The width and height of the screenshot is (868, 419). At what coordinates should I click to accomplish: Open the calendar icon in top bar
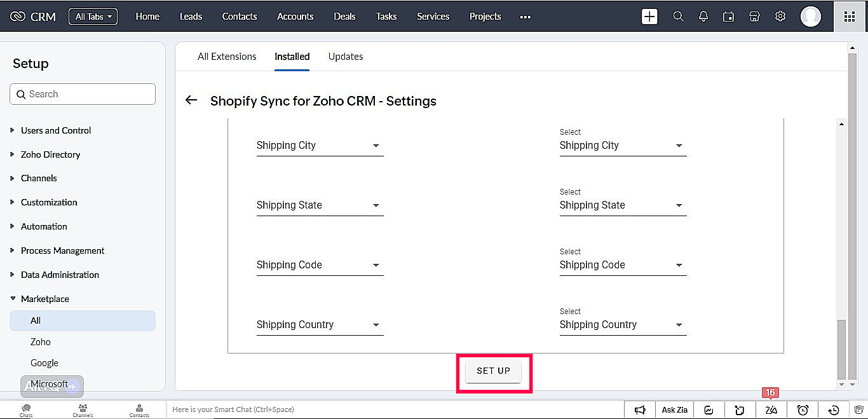[729, 17]
